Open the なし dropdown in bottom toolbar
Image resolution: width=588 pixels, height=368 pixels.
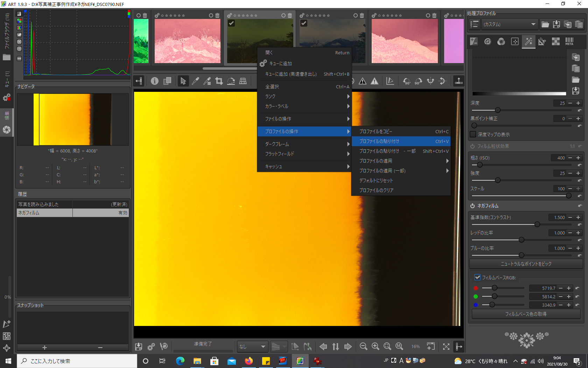coord(252,347)
